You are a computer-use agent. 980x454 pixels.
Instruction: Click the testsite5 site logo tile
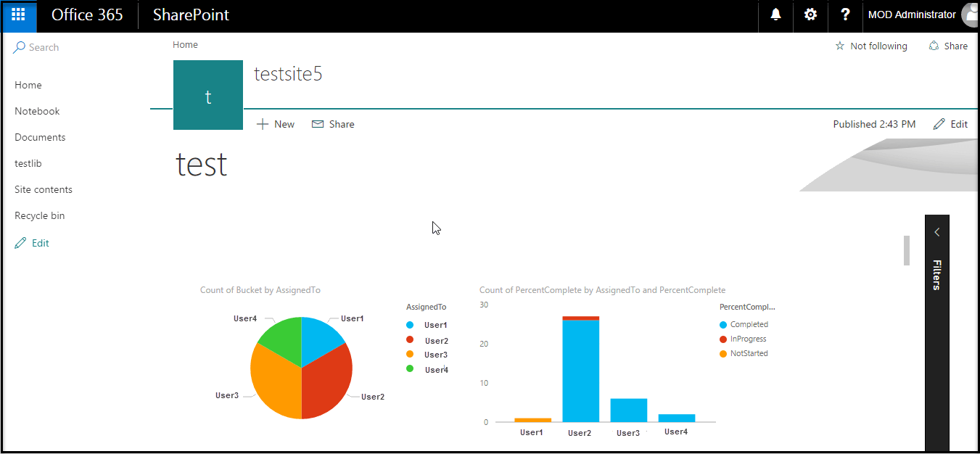pos(208,96)
